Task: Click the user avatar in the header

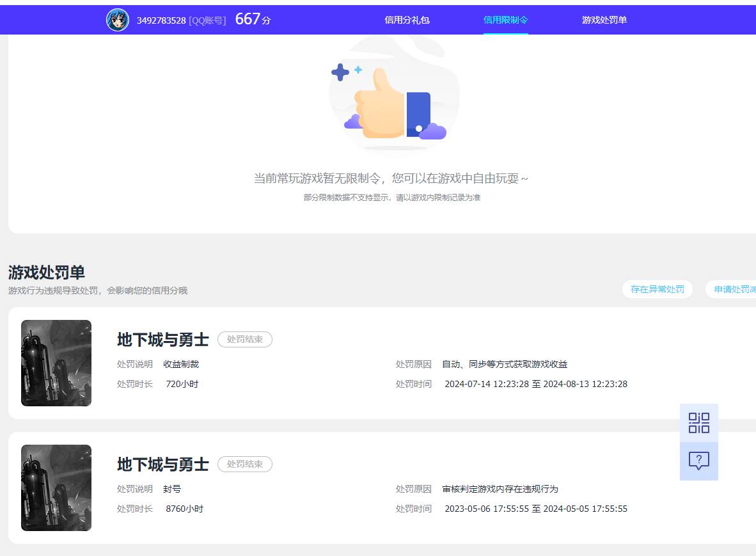Action: 117,19
